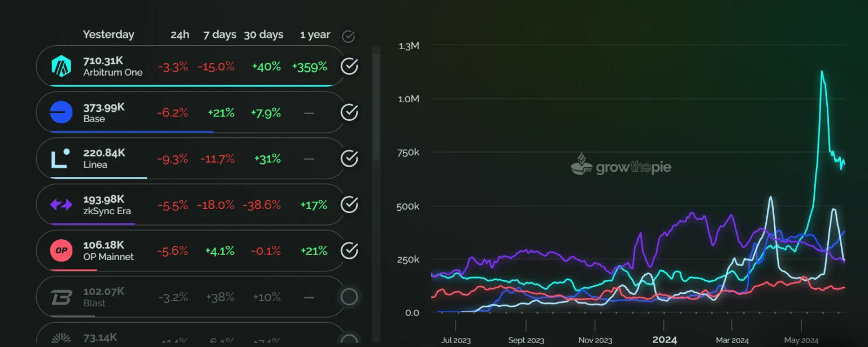
Task: Toggle the select-all checkmark in header
Action: coord(349,36)
